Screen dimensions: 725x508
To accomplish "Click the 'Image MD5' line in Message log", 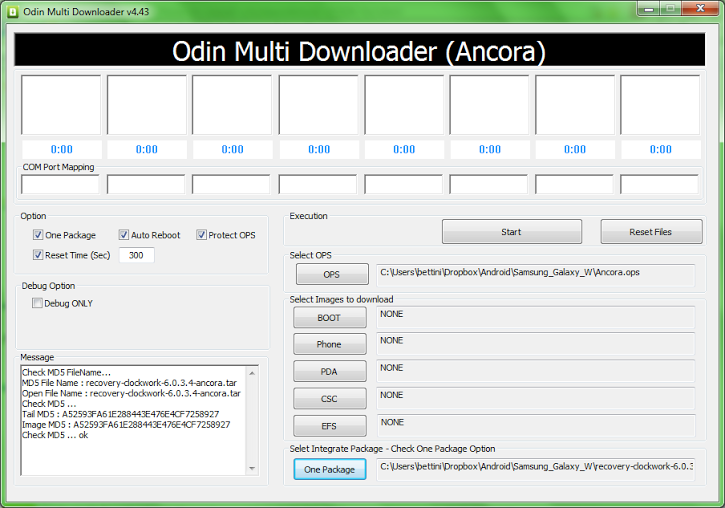I will [126, 424].
